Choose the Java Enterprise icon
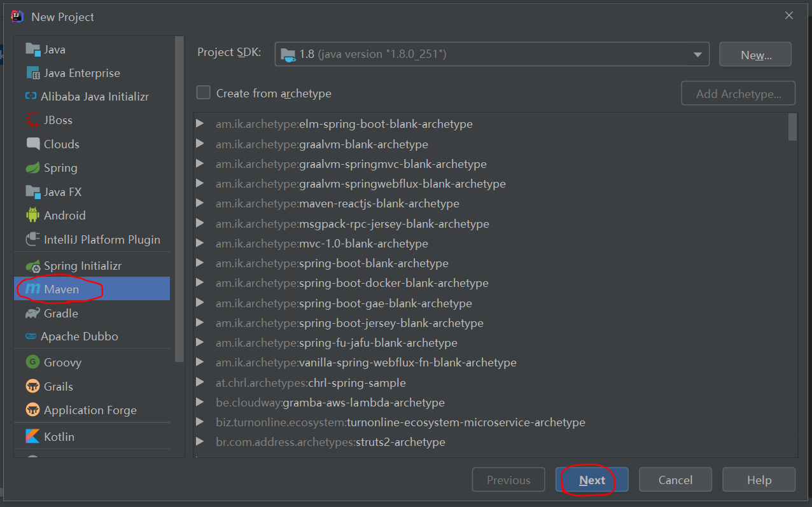 pyautogui.click(x=32, y=73)
